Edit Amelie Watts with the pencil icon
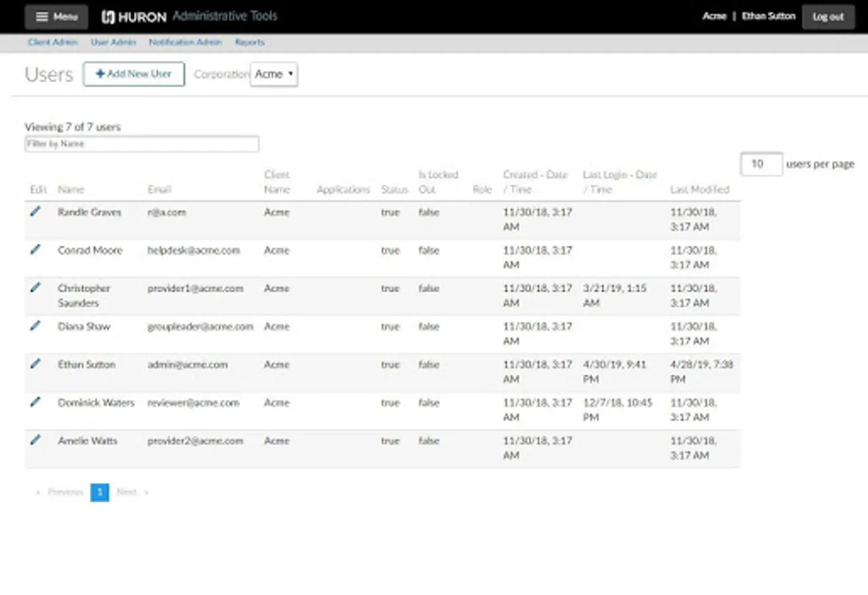 pos(36,439)
